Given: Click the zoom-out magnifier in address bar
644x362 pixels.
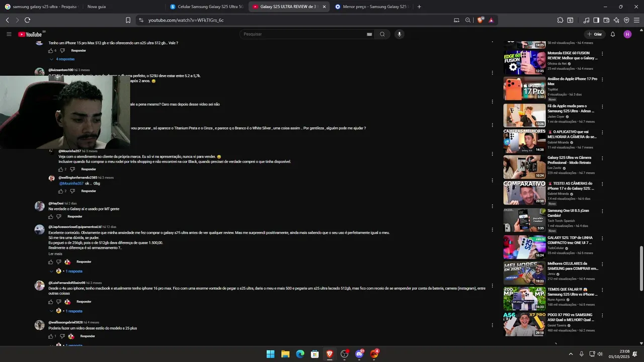Looking at the screenshot, I should 468,20.
